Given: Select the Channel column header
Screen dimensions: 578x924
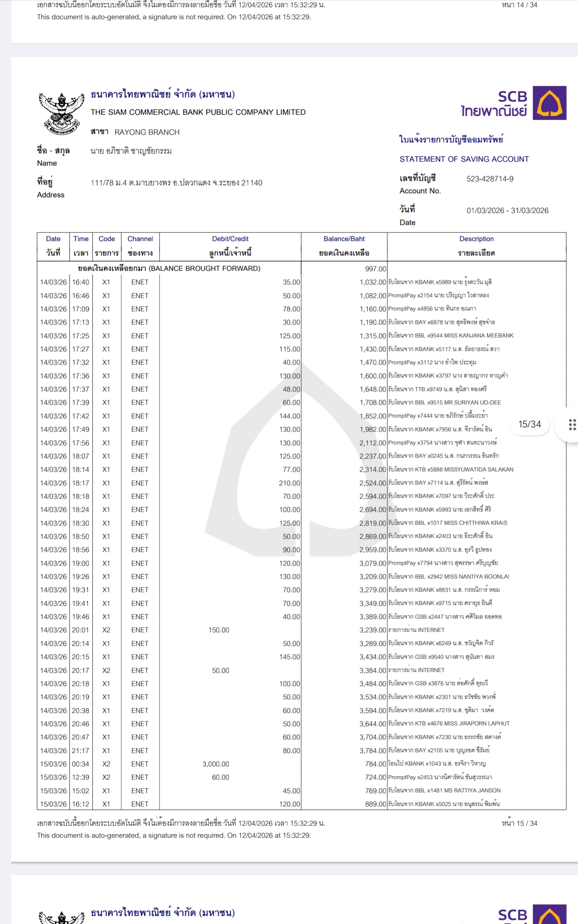Looking at the screenshot, I should (x=140, y=246).
